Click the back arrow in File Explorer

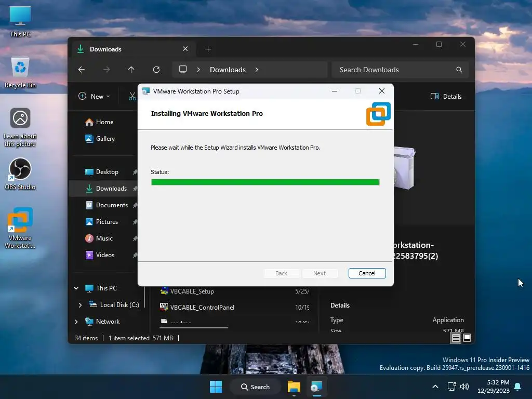click(x=82, y=70)
